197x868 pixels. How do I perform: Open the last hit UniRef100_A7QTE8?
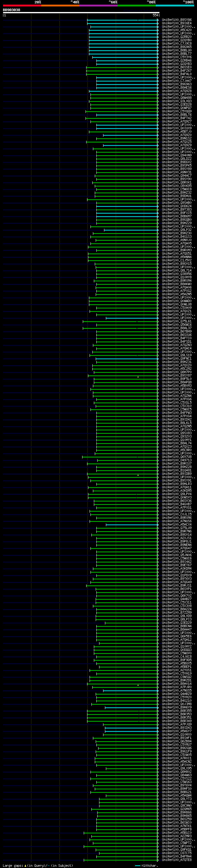(177, 860)
